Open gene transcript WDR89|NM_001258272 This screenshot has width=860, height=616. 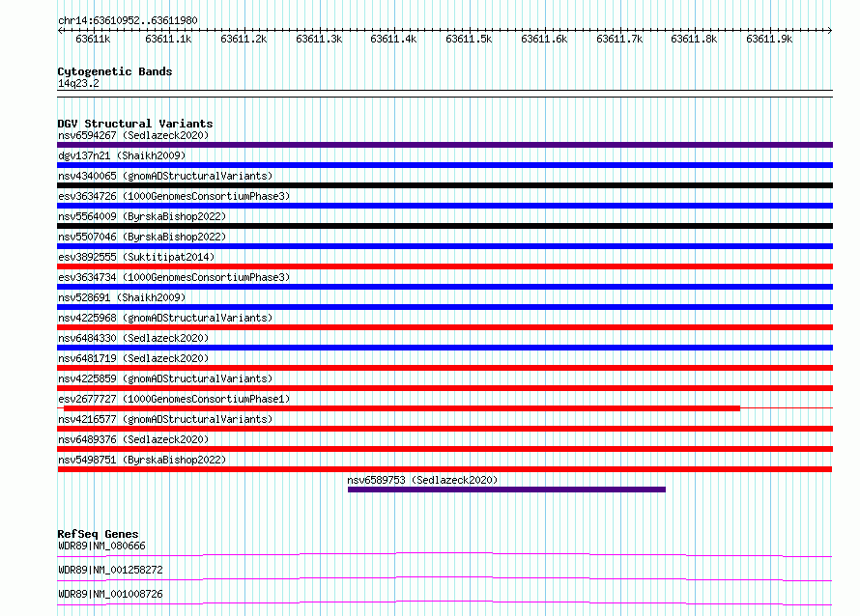pos(110,570)
